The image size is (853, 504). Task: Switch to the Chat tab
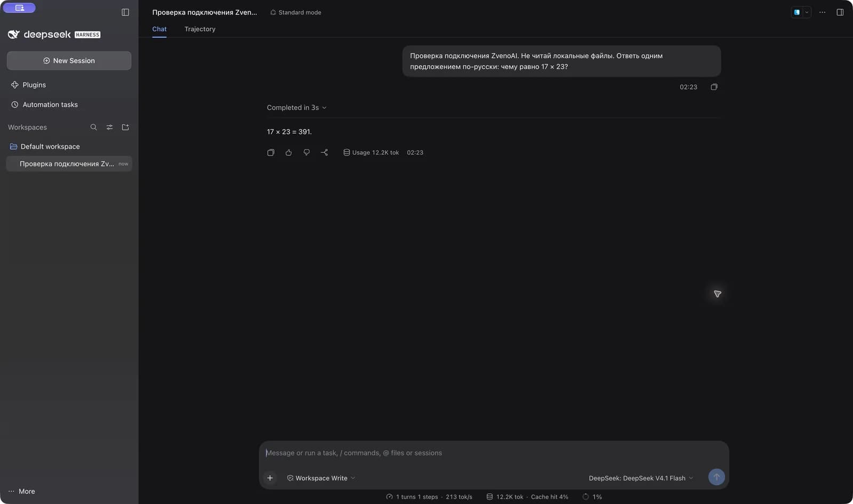pyautogui.click(x=159, y=29)
